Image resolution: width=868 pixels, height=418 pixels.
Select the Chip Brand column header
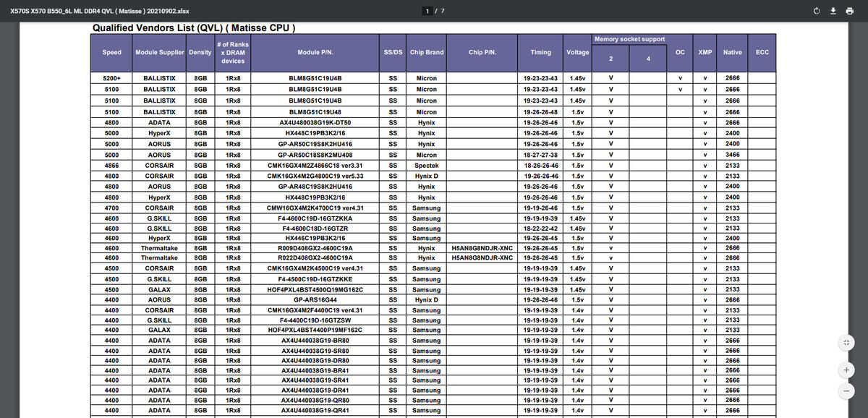427,52
